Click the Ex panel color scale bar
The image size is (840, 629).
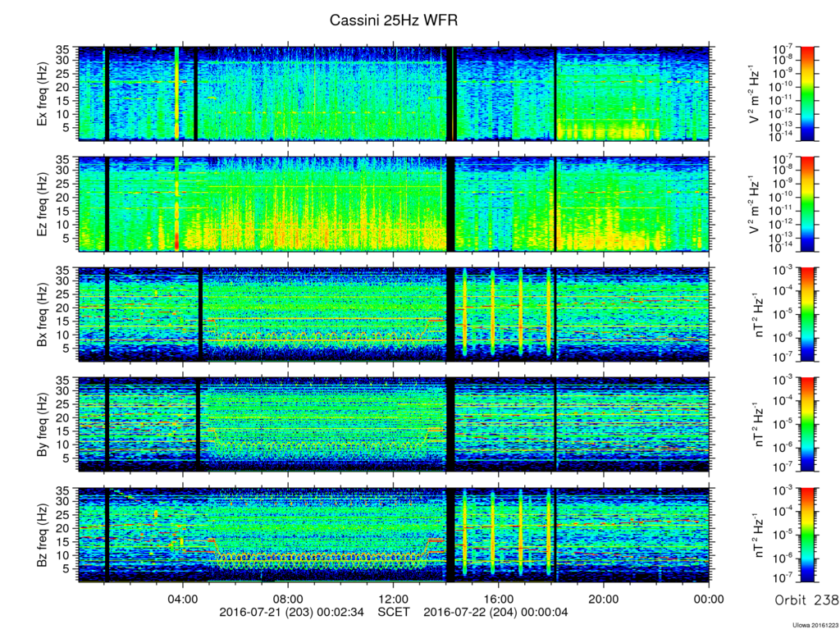(807, 93)
